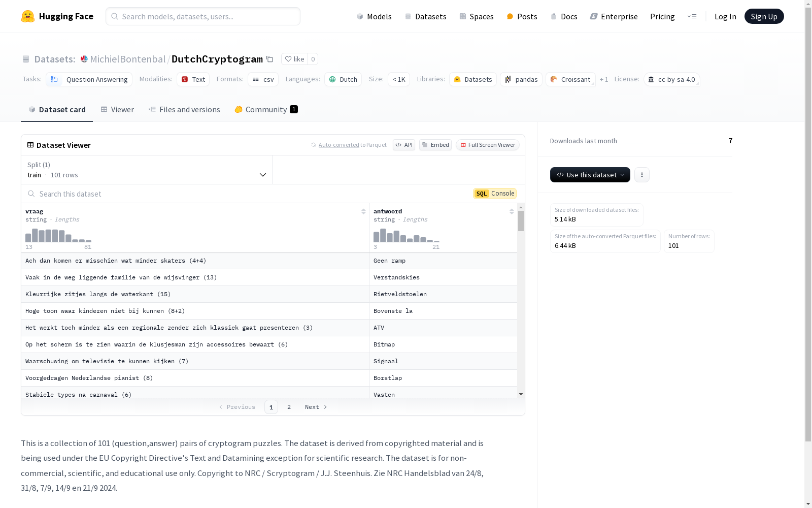This screenshot has height=508, width=812.
Task: Click the < 1K size tag
Action: click(x=399, y=79)
